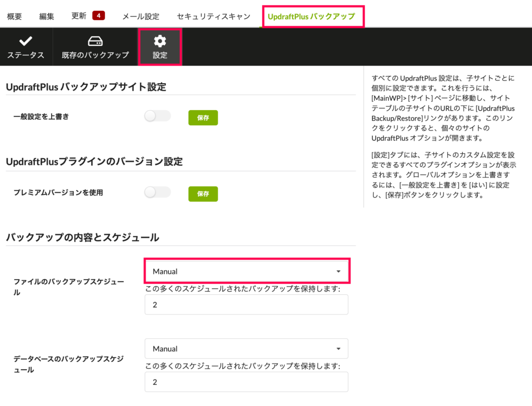Screen dimensions: 532x406
Task: Select the UpdraftPlus バックアップ tab
Action: tap(311, 16)
